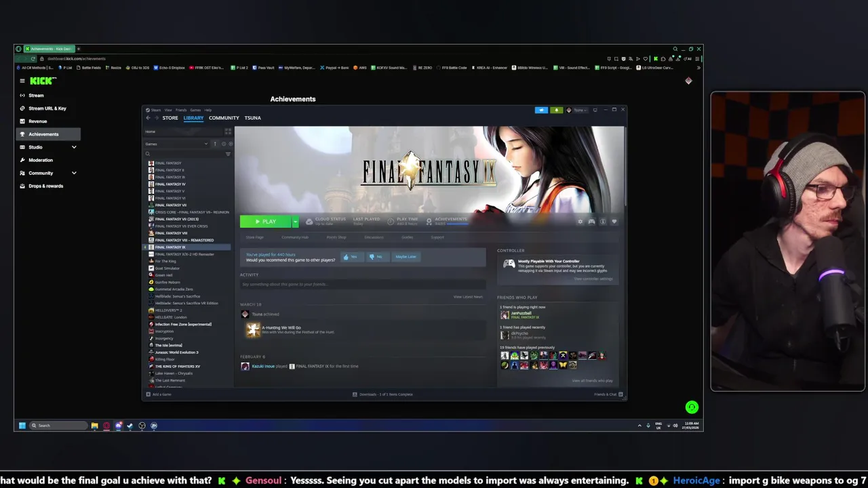Open game settings gear icon
868x488 pixels.
(x=580, y=222)
